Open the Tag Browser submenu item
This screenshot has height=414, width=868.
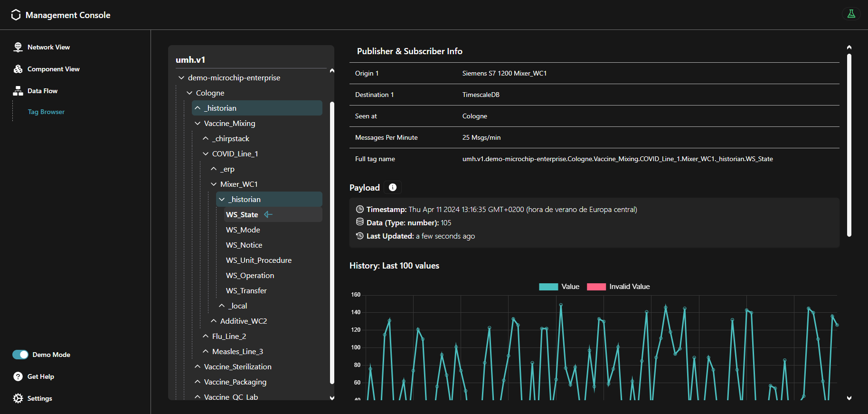point(46,112)
